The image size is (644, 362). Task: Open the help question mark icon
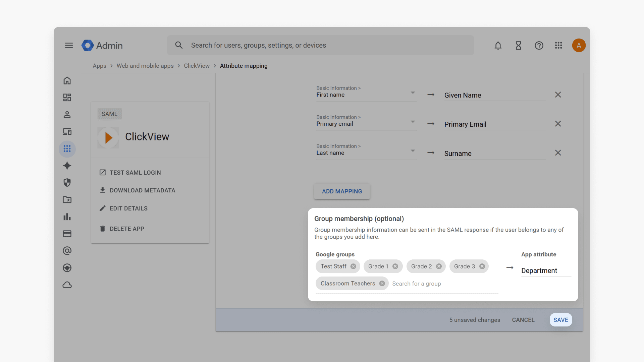click(x=539, y=45)
